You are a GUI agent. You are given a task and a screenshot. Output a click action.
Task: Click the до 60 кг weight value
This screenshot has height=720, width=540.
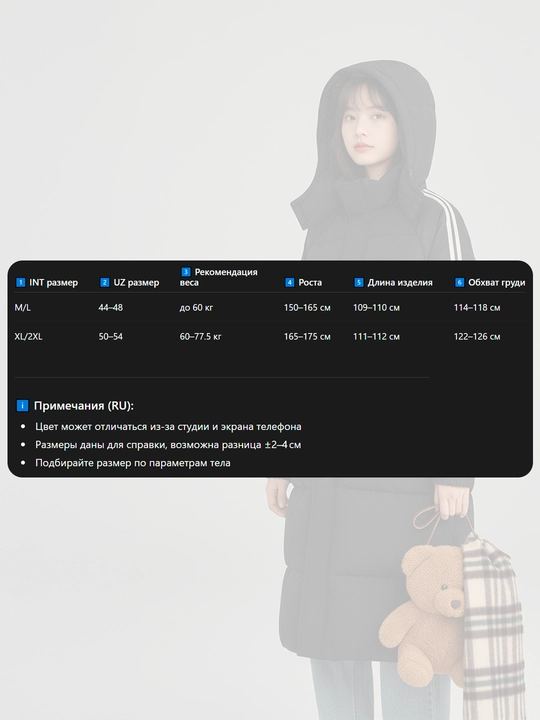pos(196,308)
